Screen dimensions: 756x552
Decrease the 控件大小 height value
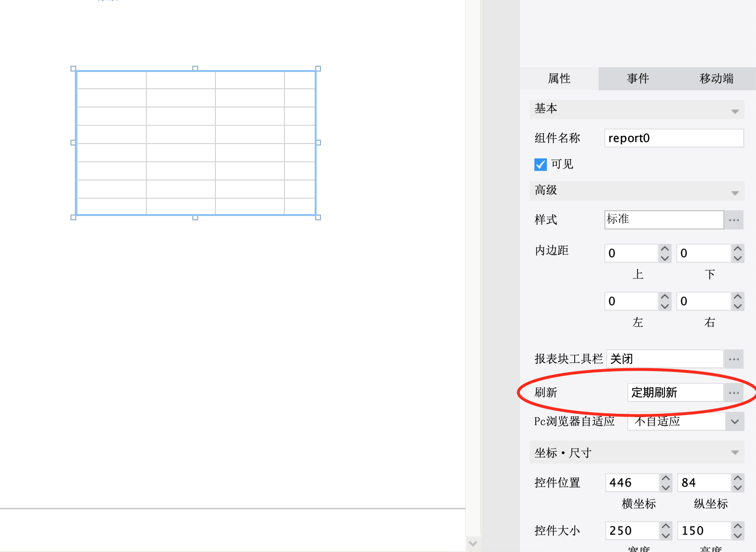click(x=738, y=535)
